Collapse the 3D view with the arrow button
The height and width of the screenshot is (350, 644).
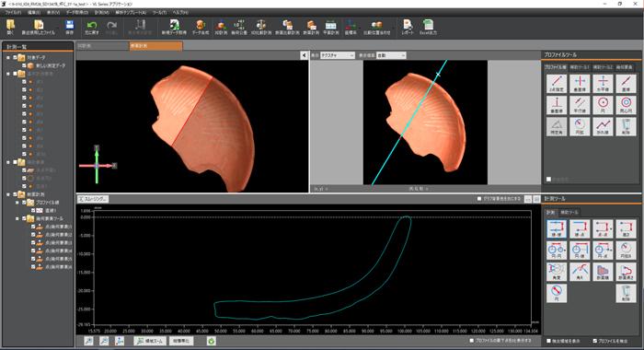(x=304, y=55)
